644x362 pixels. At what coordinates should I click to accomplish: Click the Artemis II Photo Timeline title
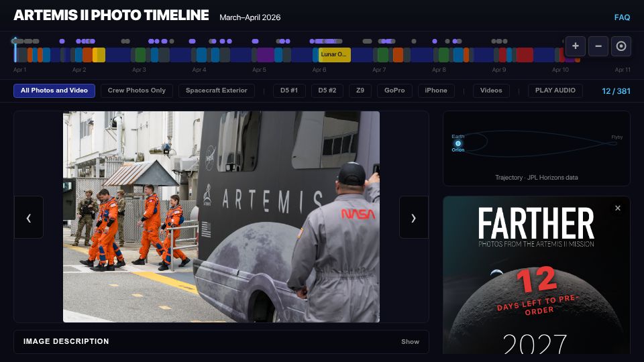pos(111,15)
